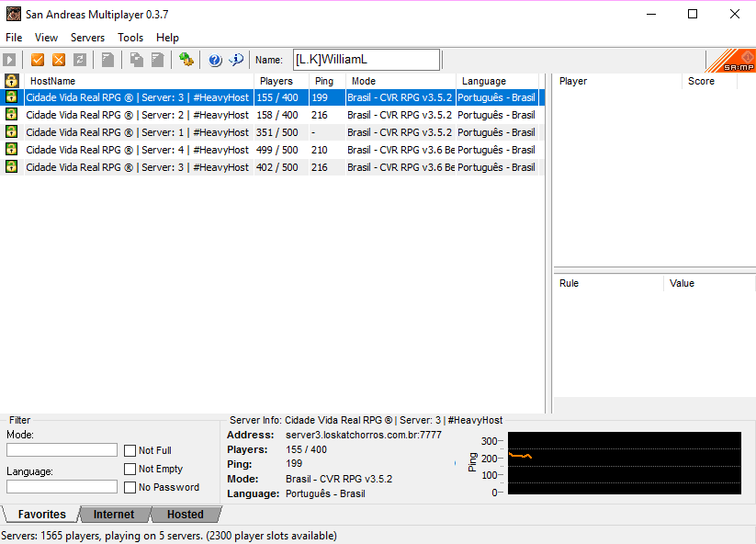
Task: Sort servers by the padlock column header
Action: [x=12, y=81]
